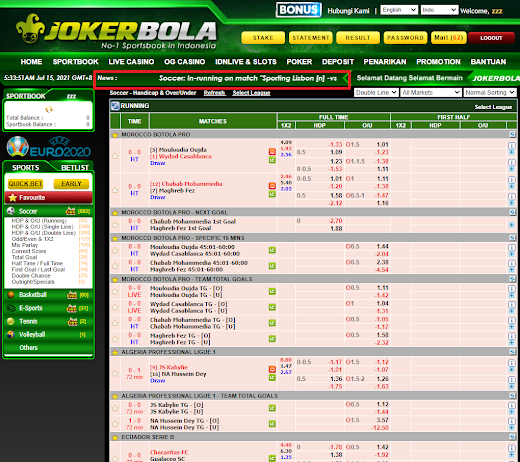Click the Tennis ball icon
Screen dimensions: 520x462
(11, 321)
